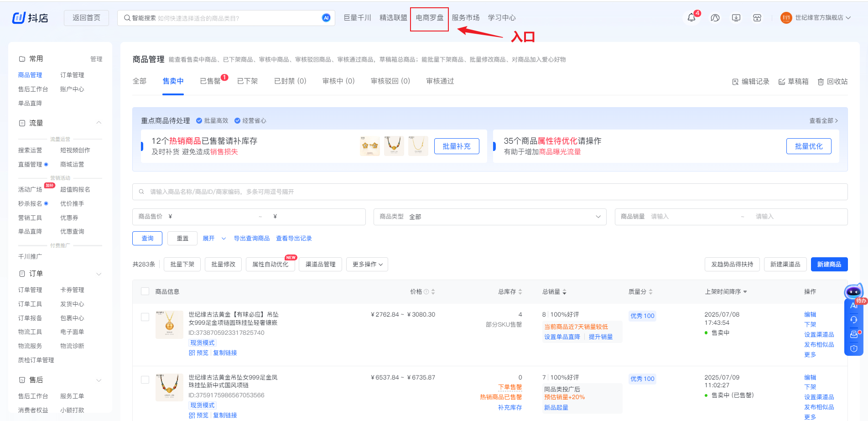Screen dimensions: 868x421
Task: Click the floating AI robot assistant
Action: pyautogui.click(x=853, y=292)
